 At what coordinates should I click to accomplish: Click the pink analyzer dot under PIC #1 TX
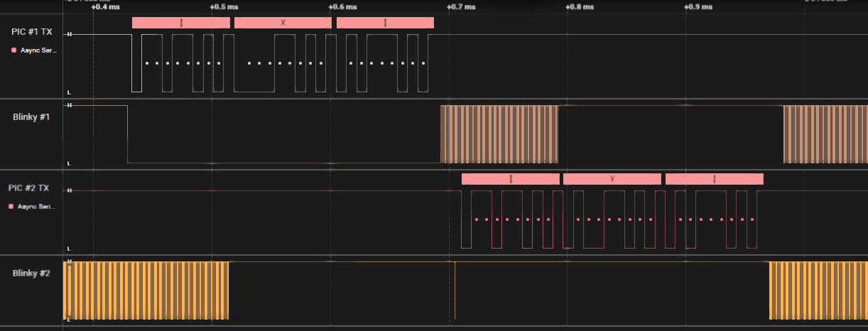point(13,50)
